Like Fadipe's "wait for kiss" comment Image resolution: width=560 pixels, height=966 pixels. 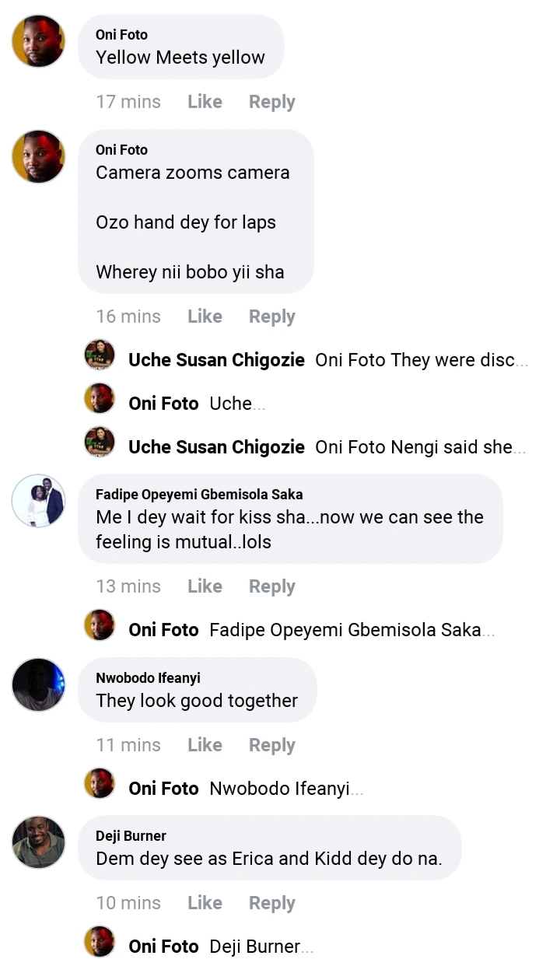click(205, 586)
